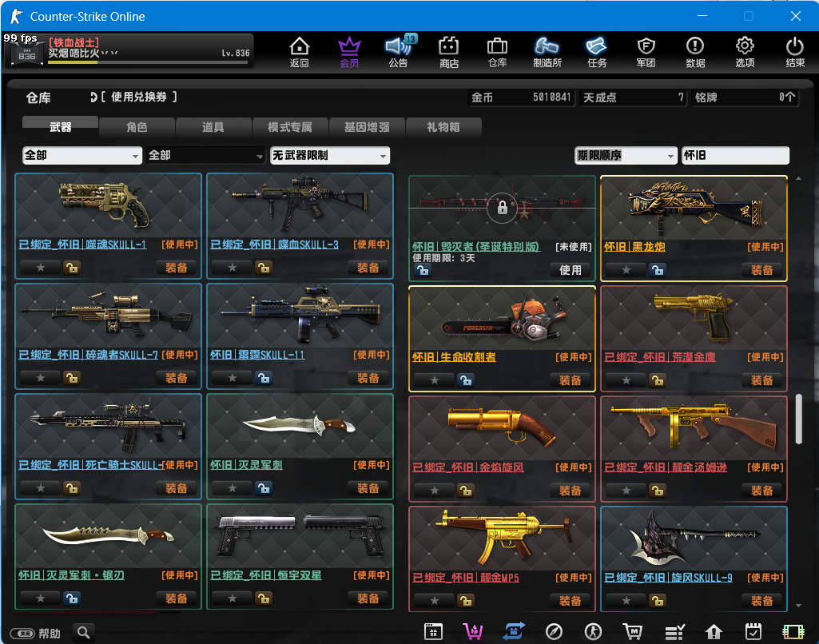The width and height of the screenshot is (819, 644).
Task: Switch to the 道具 items tab
Action: [x=213, y=127]
